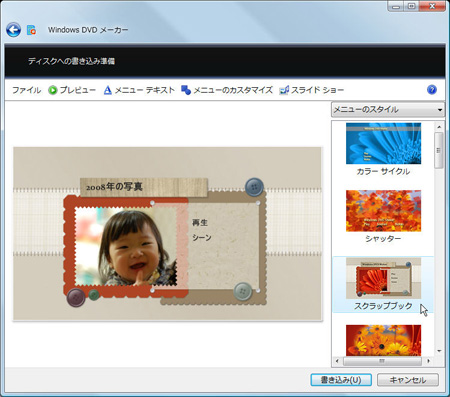This screenshot has width=450, height=397.
Task: Click the シャッター label text
Action: click(383, 239)
